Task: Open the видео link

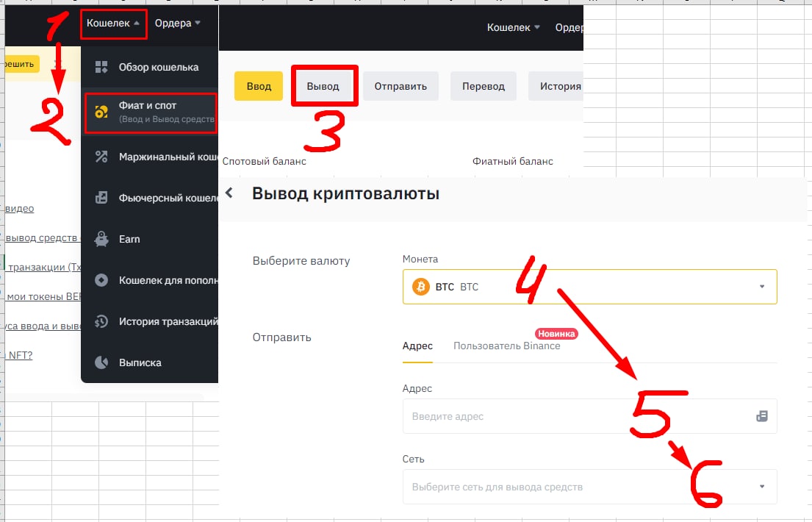Action: tap(20, 208)
